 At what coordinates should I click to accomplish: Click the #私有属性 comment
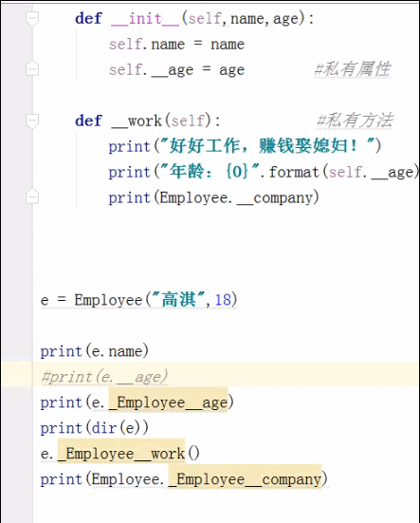click(352, 69)
